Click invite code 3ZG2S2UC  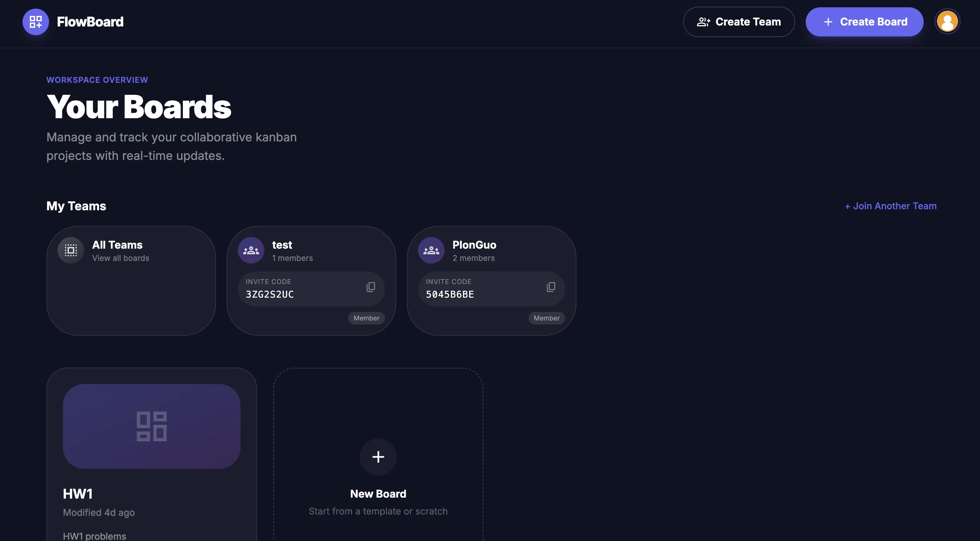pyautogui.click(x=270, y=294)
